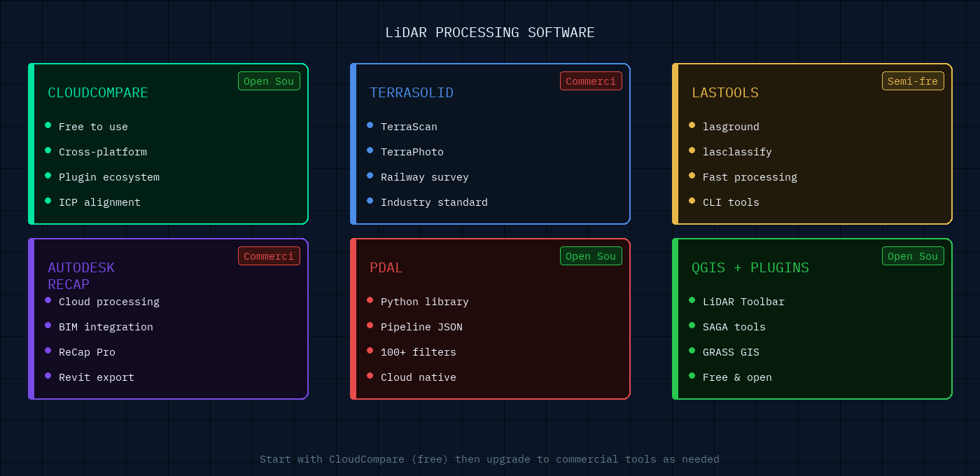Click the footer tip starting 'Start with CloudCompare'
980x476 pixels.
(x=489, y=459)
